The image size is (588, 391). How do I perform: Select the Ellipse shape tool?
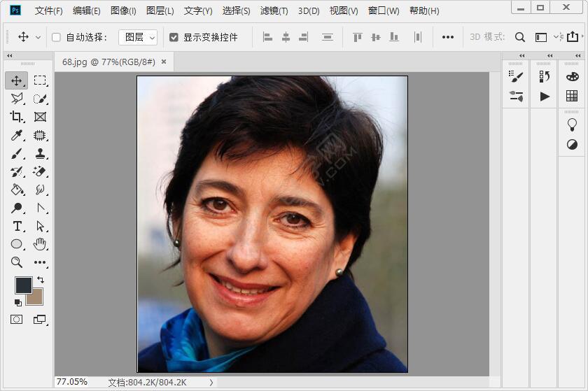pos(17,244)
